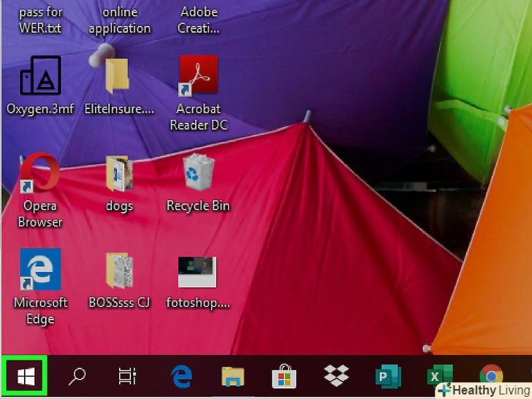Select the Microsoft Edge desktop shortcut
532x399 pixels.
click(40, 270)
